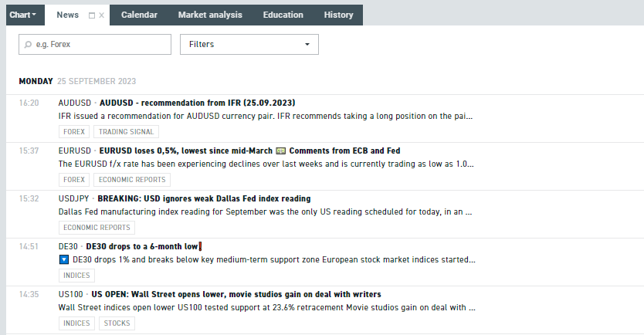The width and height of the screenshot is (644, 335).
Task: Open the Chart dropdown menu
Action: point(22,15)
